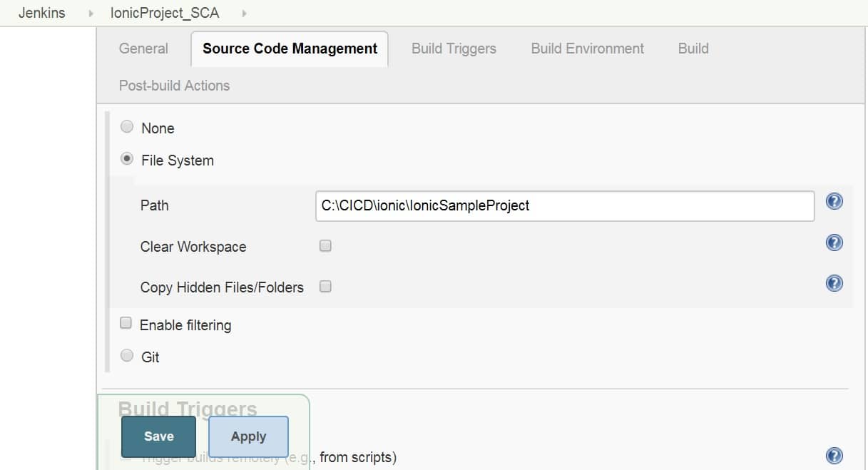
Task: Click the Apply button
Action: [x=248, y=436]
